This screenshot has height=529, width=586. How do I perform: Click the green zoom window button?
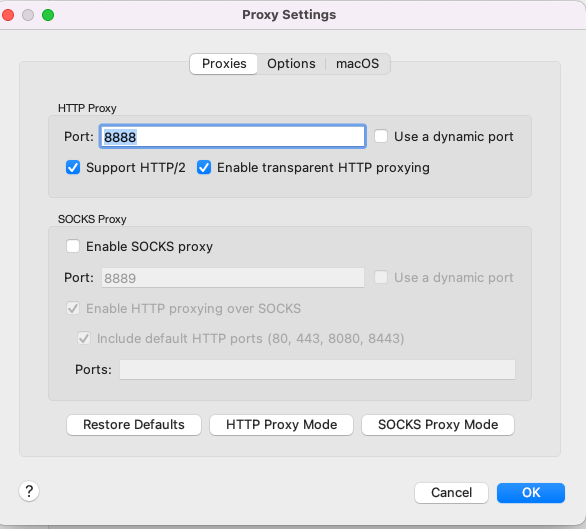48,15
